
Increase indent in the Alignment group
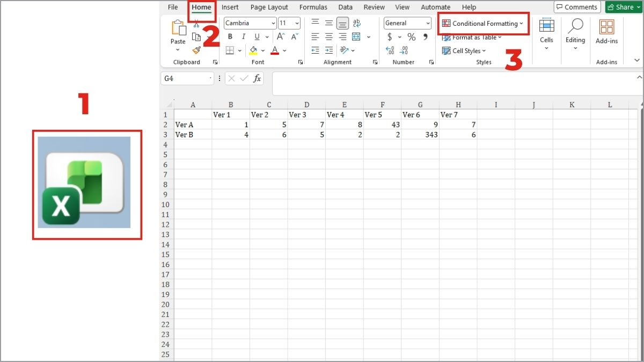(329, 50)
